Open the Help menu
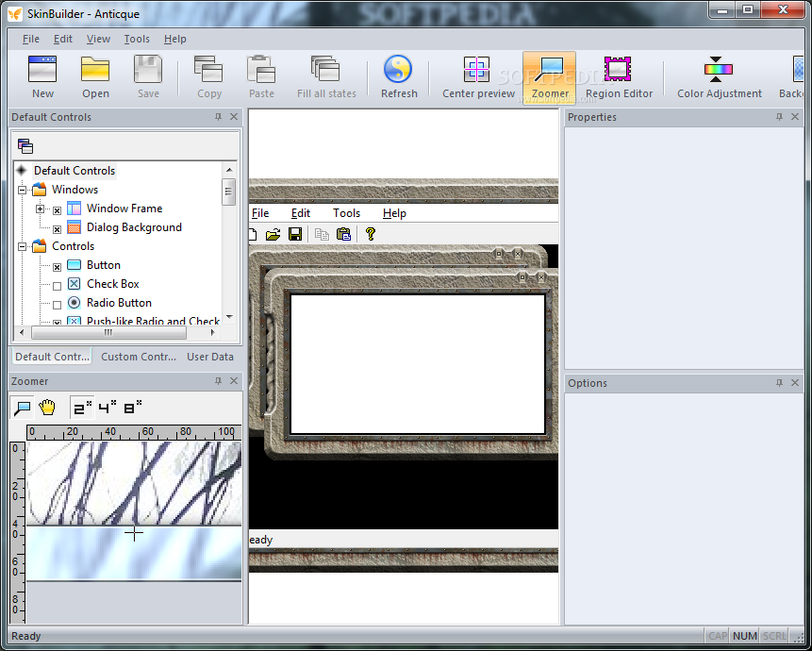The image size is (812, 651). [175, 39]
